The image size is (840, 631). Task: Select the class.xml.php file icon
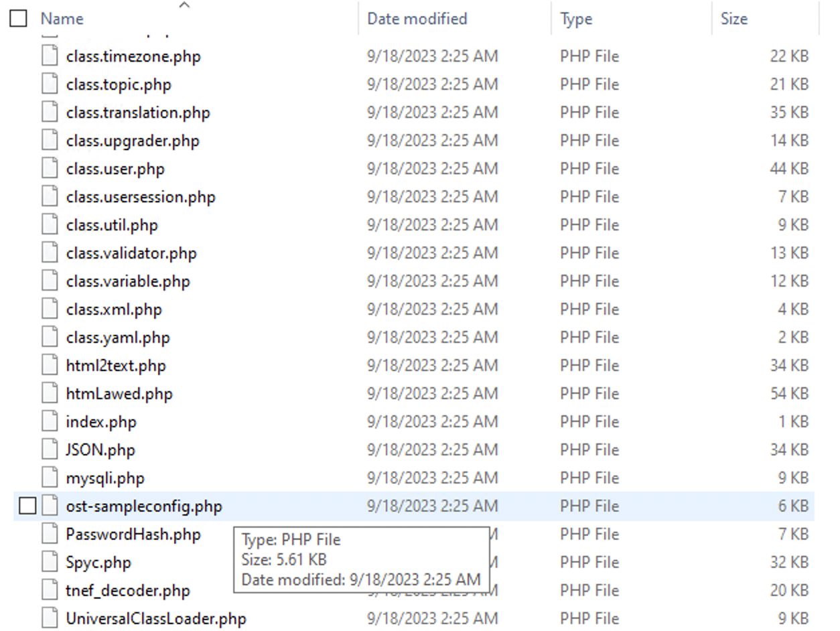[x=50, y=309]
